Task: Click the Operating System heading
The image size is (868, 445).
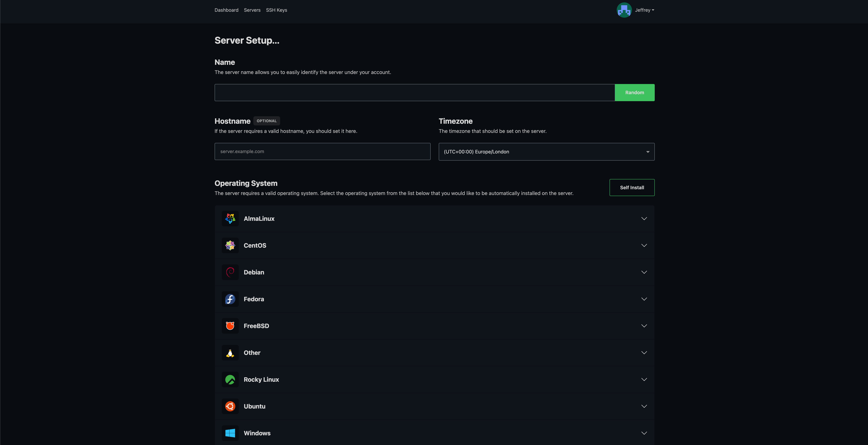Action: pyautogui.click(x=246, y=183)
